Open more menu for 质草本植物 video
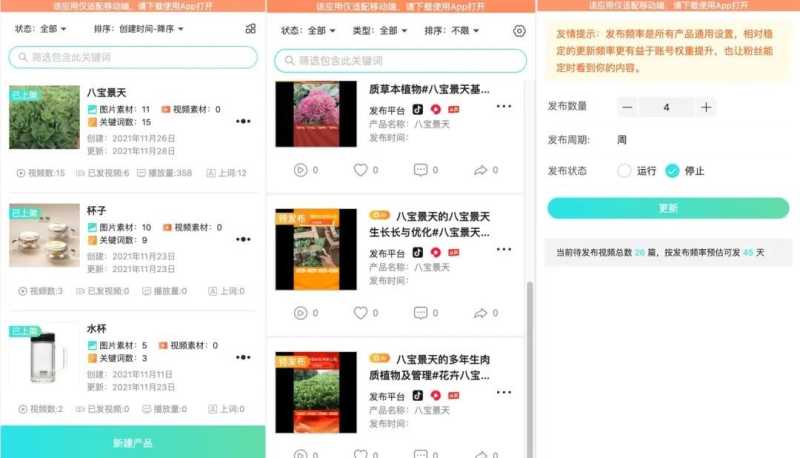This screenshot has height=458, width=800. coord(504,106)
